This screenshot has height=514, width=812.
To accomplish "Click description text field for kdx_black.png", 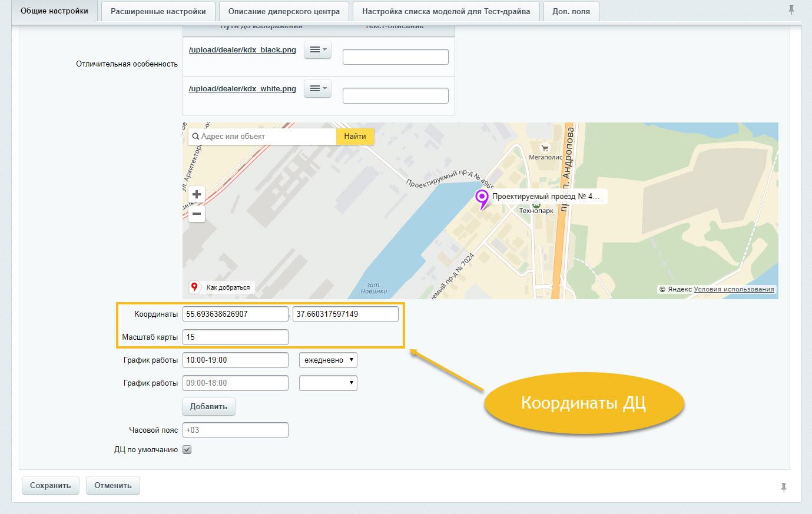I will [396, 57].
